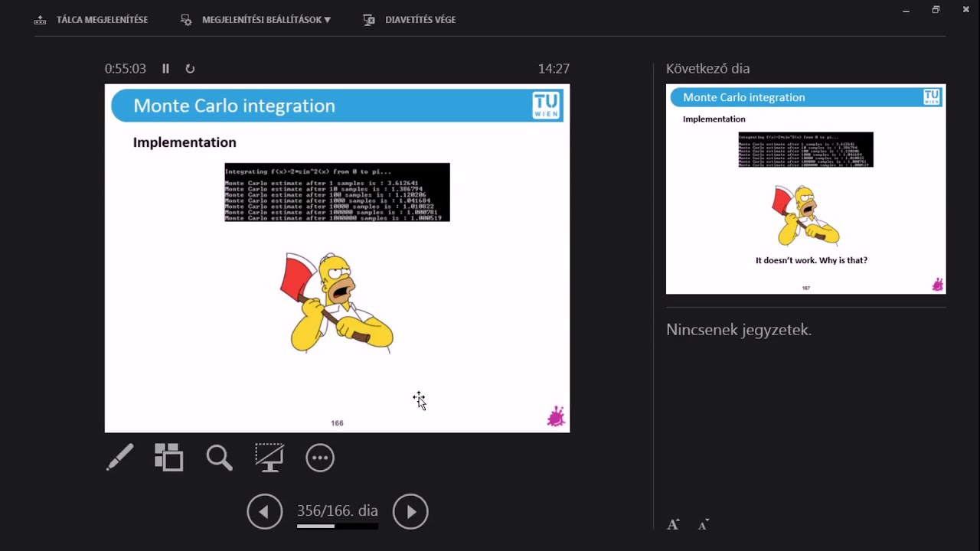This screenshot has height=551, width=980.
Task: Click the next slide preview thumbnail
Action: tap(805, 189)
